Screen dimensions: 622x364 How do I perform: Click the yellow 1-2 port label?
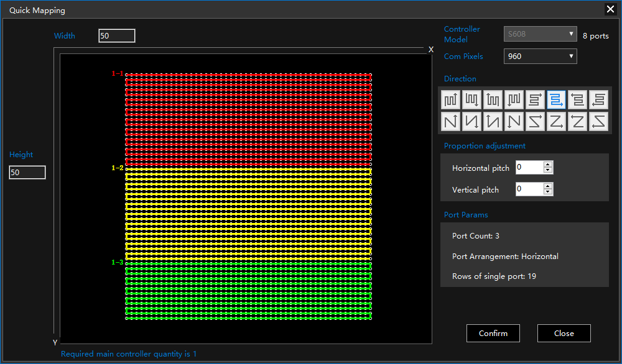click(118, 168)
